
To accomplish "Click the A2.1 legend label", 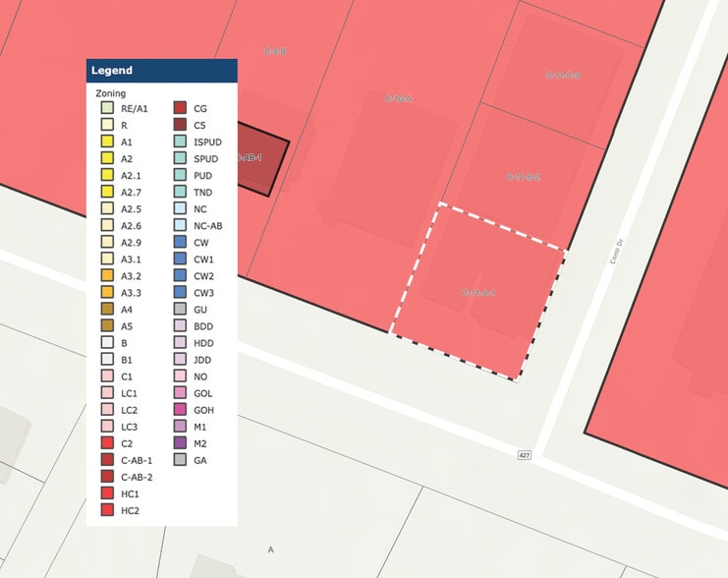I will tap(131, 176).
